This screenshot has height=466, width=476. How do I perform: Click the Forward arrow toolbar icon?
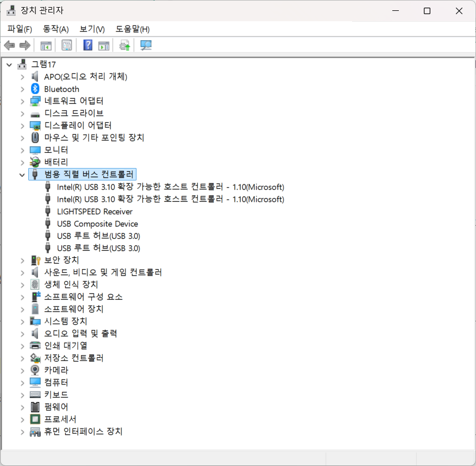24,46
